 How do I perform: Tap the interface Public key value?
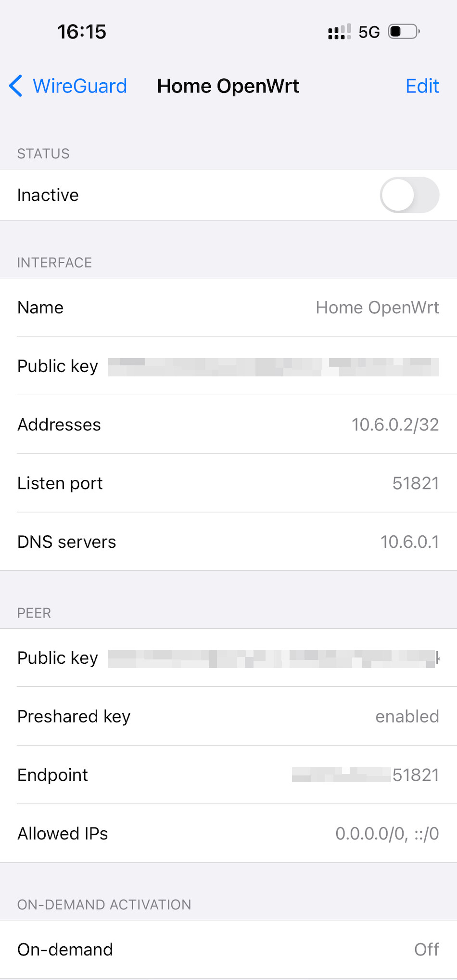[x=274, y=367]
